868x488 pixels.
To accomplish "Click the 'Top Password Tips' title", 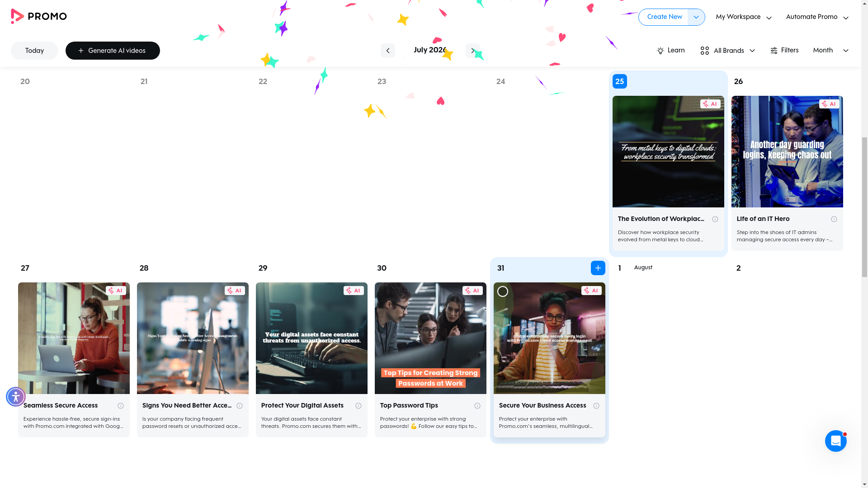I will tap(409, 406).
